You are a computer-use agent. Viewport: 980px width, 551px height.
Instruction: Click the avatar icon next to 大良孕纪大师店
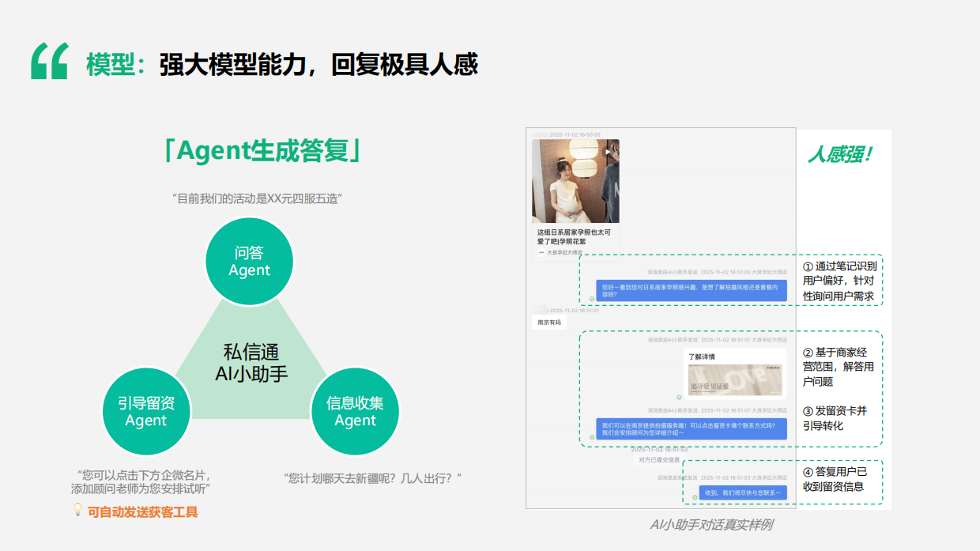point(541,252)
